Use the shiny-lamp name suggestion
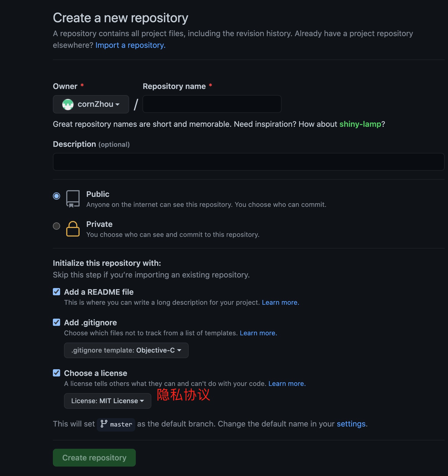448x476 pixels. [x=360, y=124]
